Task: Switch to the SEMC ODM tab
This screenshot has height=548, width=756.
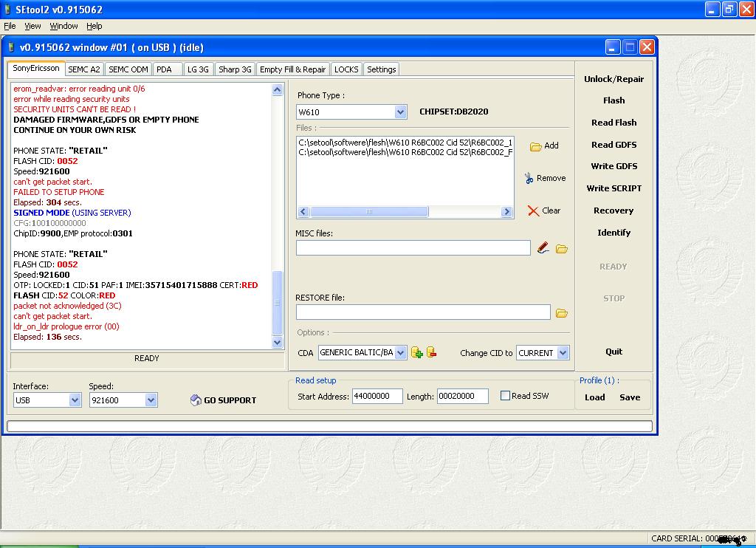Action: [x=128, y=69]
